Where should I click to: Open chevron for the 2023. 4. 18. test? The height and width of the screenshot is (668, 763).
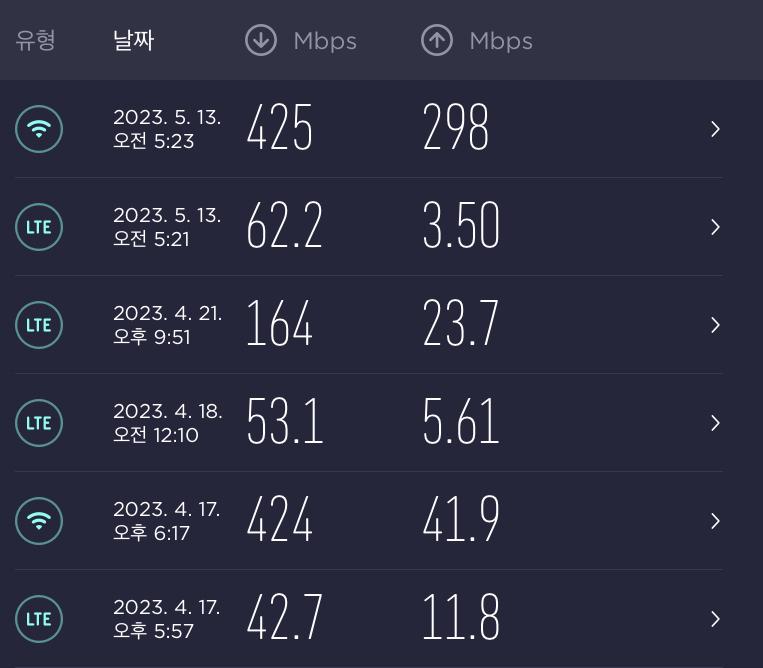pos(715,423)
